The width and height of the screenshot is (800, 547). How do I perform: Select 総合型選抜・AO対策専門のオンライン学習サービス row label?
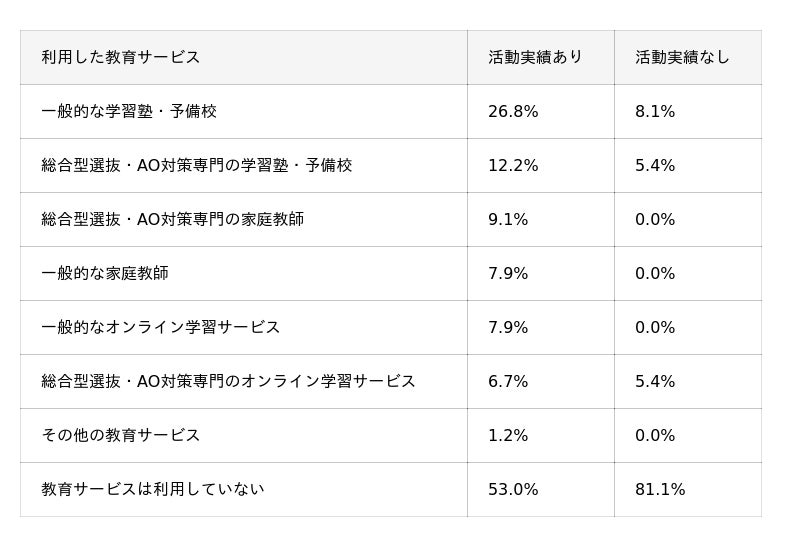tap(228, 382)
